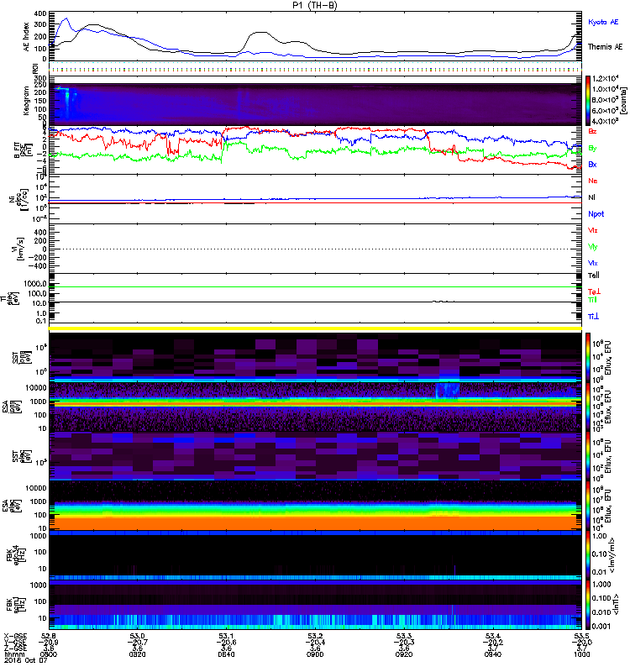Select the blue Bx legend entry
This screenshot has width=630, height=672.
[x=592, y=164]
